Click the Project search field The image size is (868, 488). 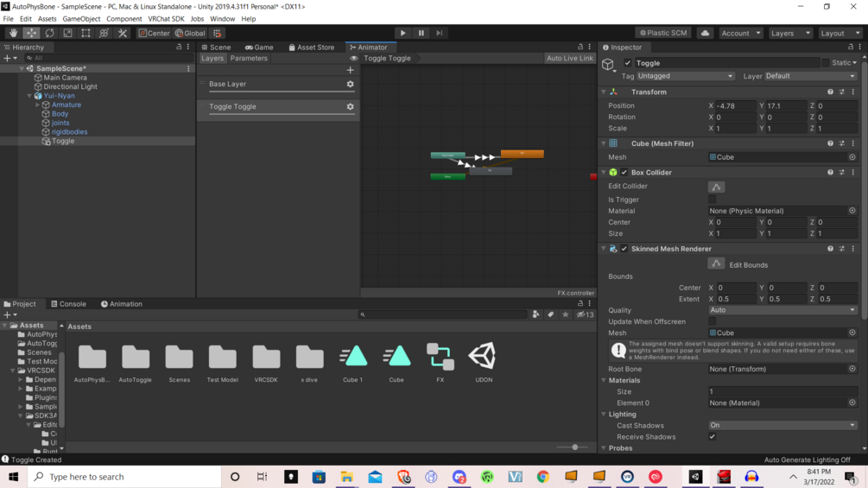pyautogui.click(x=442, y=314)
